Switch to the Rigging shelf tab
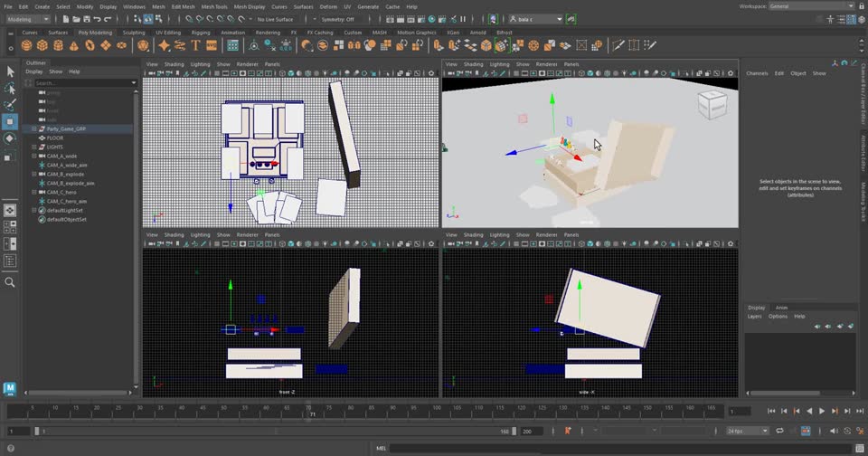 point(201,33)
